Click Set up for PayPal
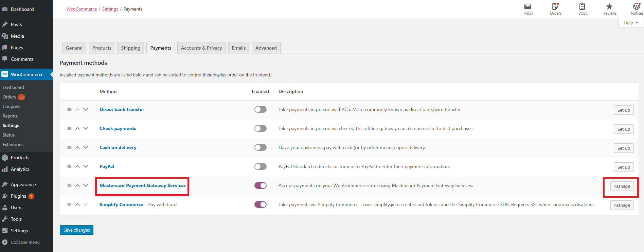 624,167
